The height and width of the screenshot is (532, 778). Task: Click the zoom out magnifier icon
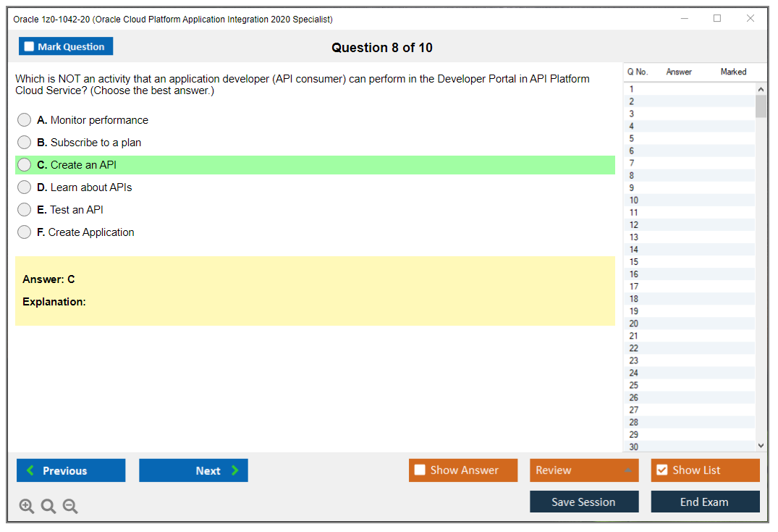tap(70, 506)
